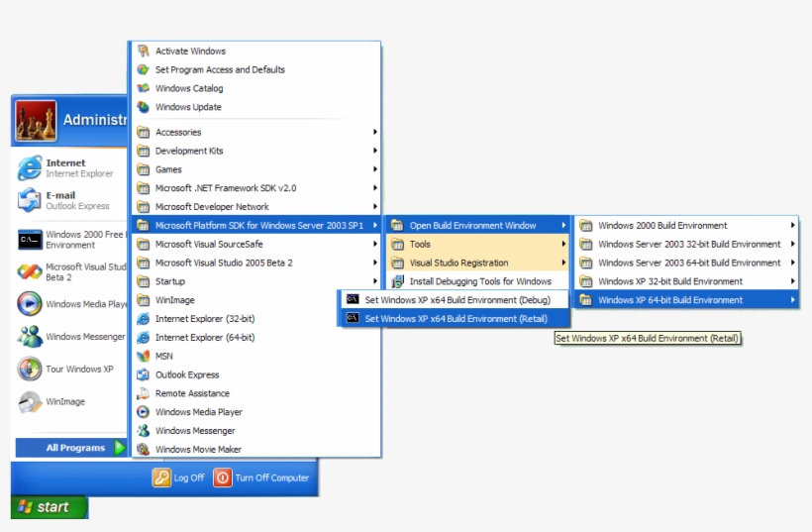The image size is (812, 532).
Task: Click the Internet Explorer (32-bit) icon
Action: click(144, 319)
